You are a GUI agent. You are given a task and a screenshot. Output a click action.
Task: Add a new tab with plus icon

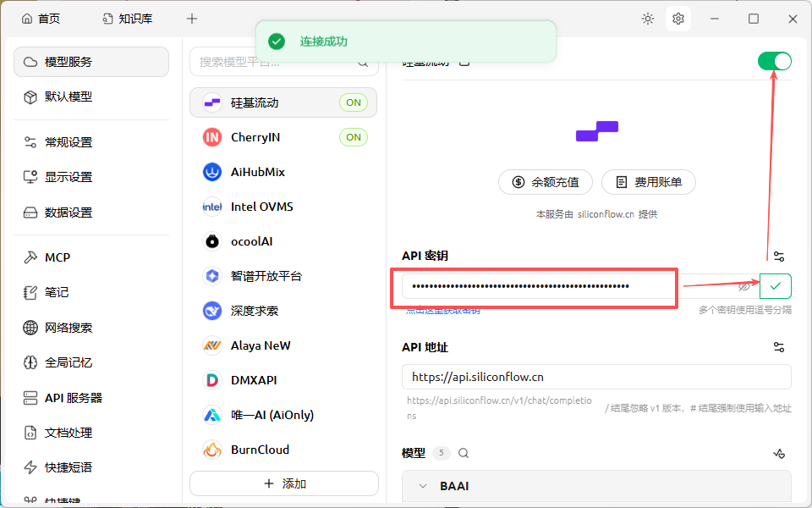click(192, 19)
